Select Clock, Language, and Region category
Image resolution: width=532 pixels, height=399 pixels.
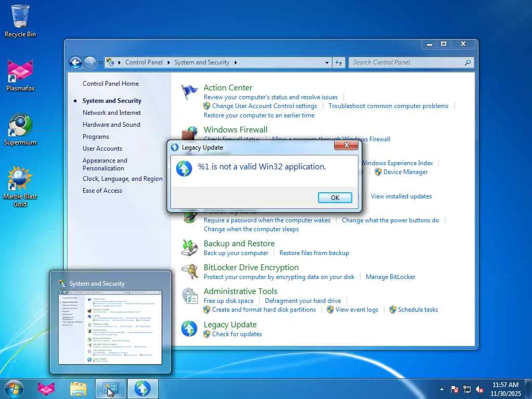tap(123, 179)
